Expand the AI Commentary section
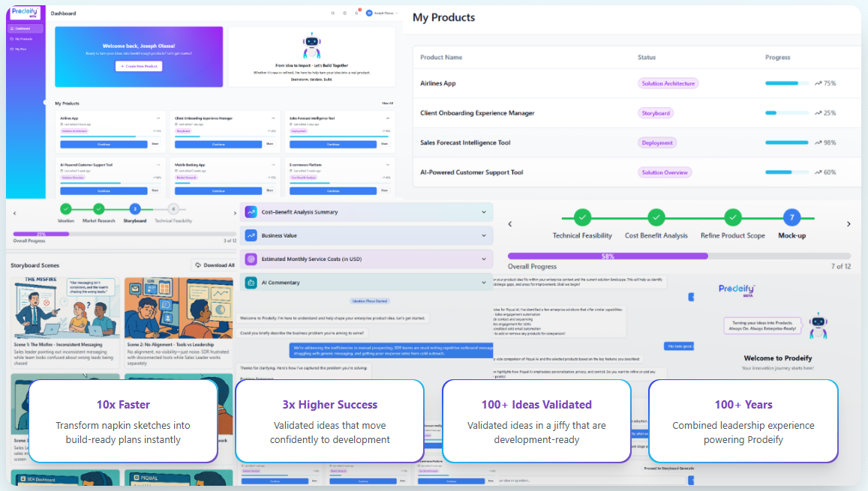 tap(484, 283)
